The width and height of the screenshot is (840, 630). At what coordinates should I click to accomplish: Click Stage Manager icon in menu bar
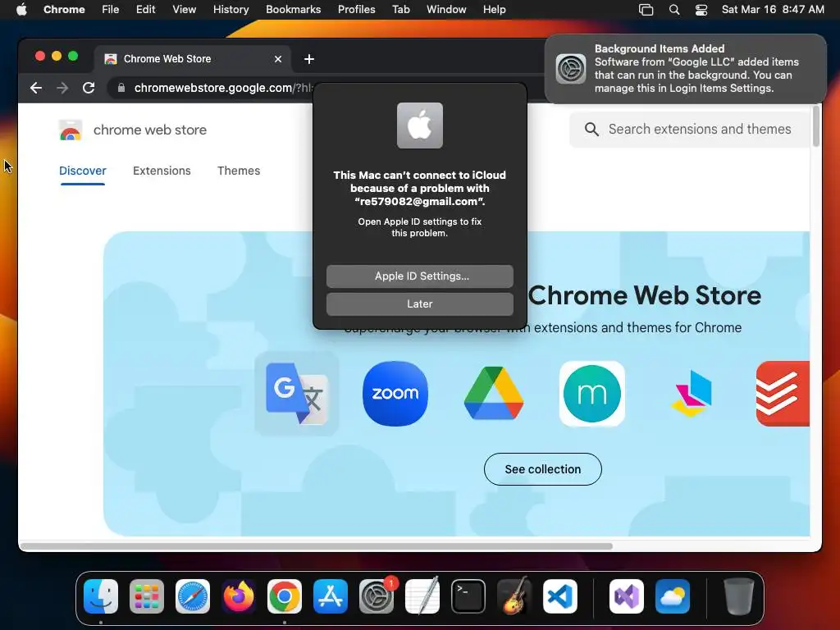[646, 10]
